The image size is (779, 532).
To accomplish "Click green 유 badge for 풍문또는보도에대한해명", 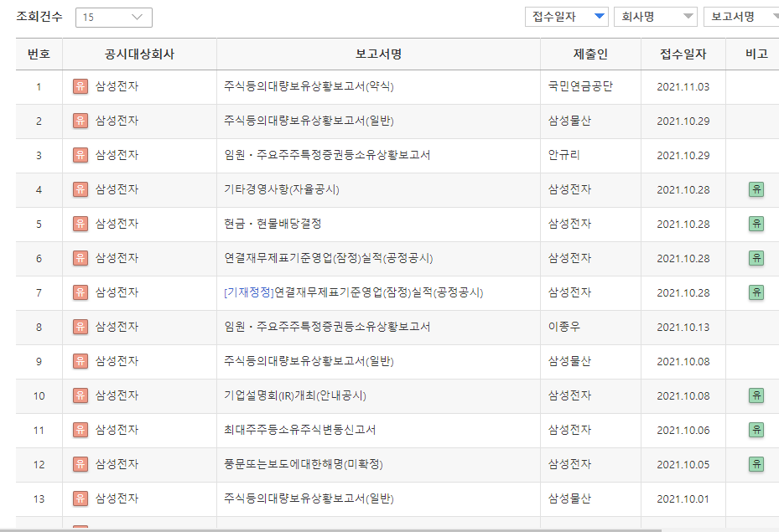I will 756,464.
